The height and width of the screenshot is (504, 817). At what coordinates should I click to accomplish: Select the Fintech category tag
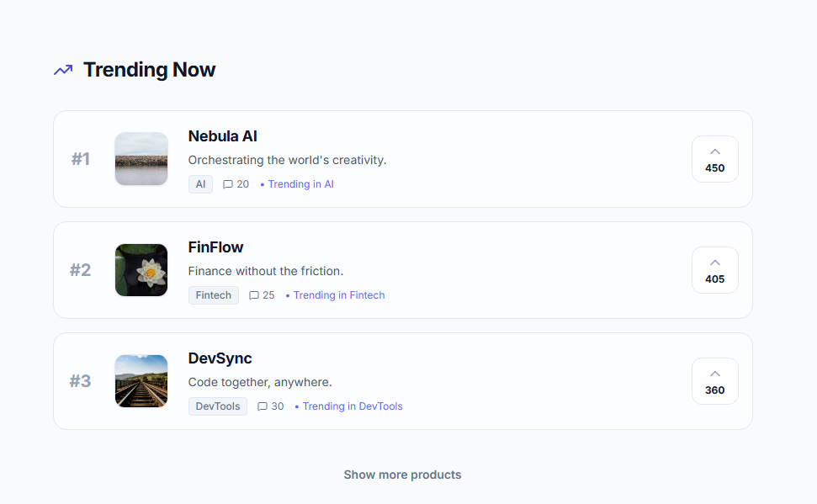[x=214, y=295]
